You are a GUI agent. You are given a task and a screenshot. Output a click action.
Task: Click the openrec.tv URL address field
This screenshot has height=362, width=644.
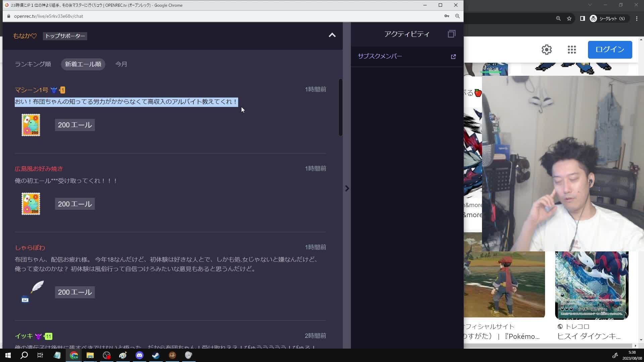[x=49, y=16]
